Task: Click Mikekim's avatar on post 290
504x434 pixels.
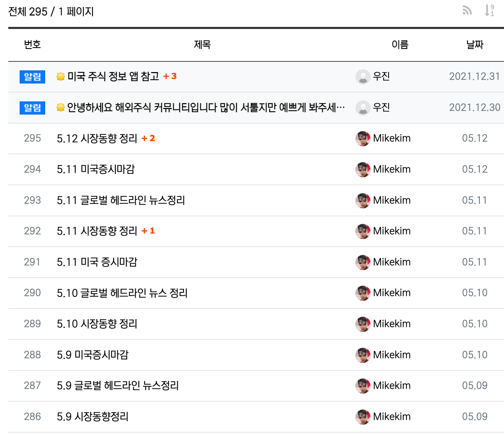Action: (x=363, y=293)
